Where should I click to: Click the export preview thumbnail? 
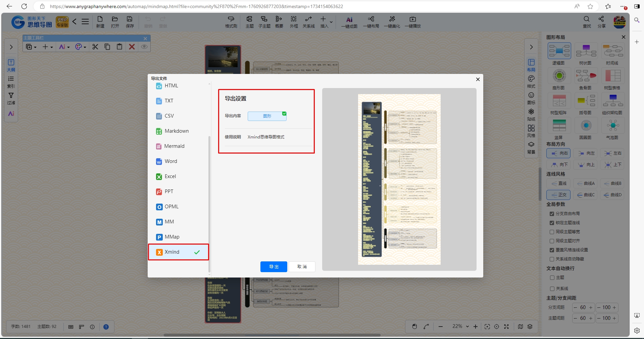(399, 179)
